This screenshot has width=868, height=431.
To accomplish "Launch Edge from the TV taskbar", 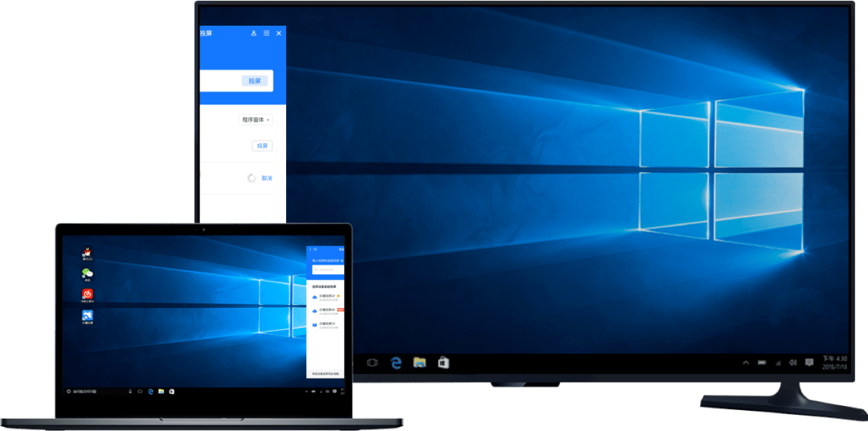I will (395, 363).
